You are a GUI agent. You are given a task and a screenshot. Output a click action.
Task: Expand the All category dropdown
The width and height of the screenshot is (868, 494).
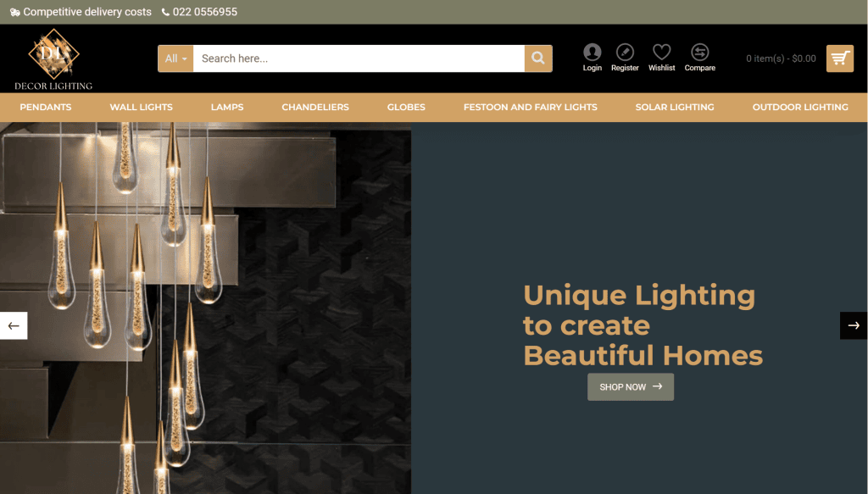click(175, 58)
